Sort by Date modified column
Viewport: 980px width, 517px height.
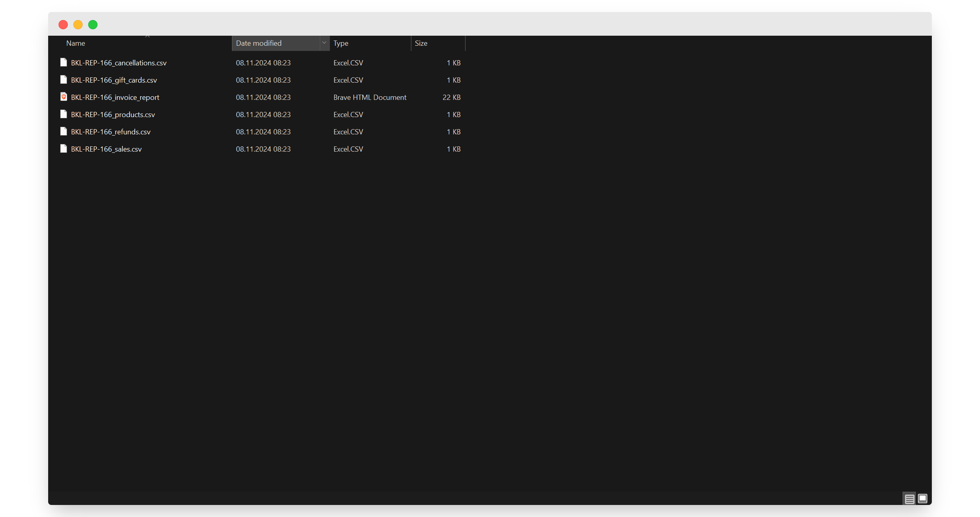pyautogui.click(x=259, y=43)
